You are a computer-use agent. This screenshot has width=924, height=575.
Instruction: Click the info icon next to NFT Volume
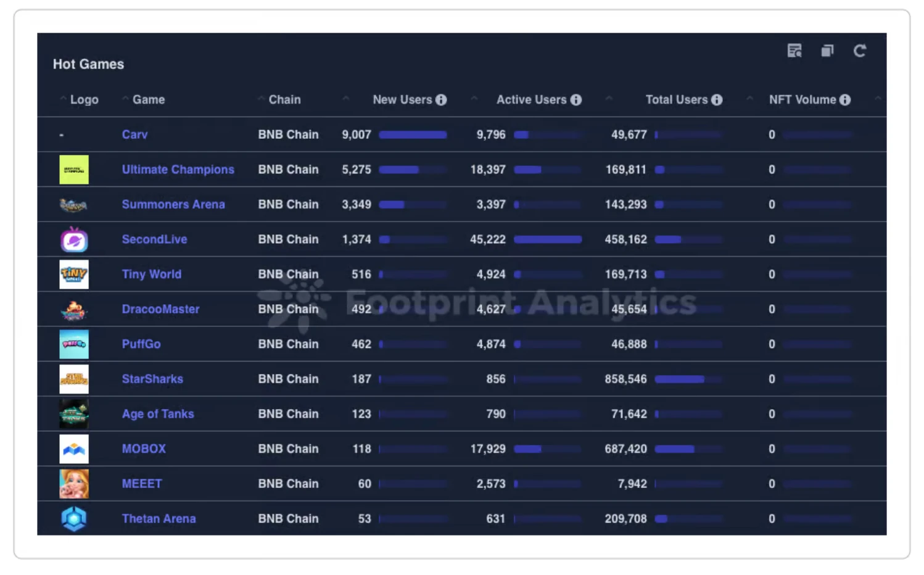[x=845, y=100]
